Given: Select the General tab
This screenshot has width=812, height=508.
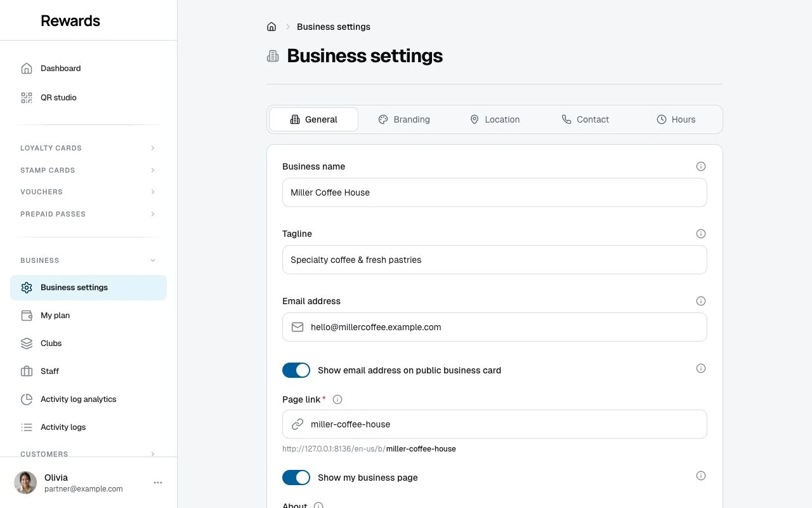Looking at the screenshot, I should click(314, 119).
